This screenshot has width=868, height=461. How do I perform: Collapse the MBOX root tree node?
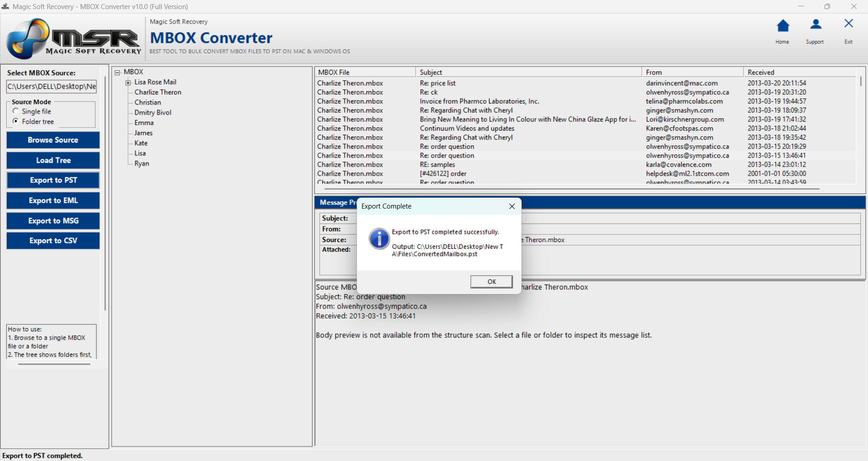(x=117, y=72)
